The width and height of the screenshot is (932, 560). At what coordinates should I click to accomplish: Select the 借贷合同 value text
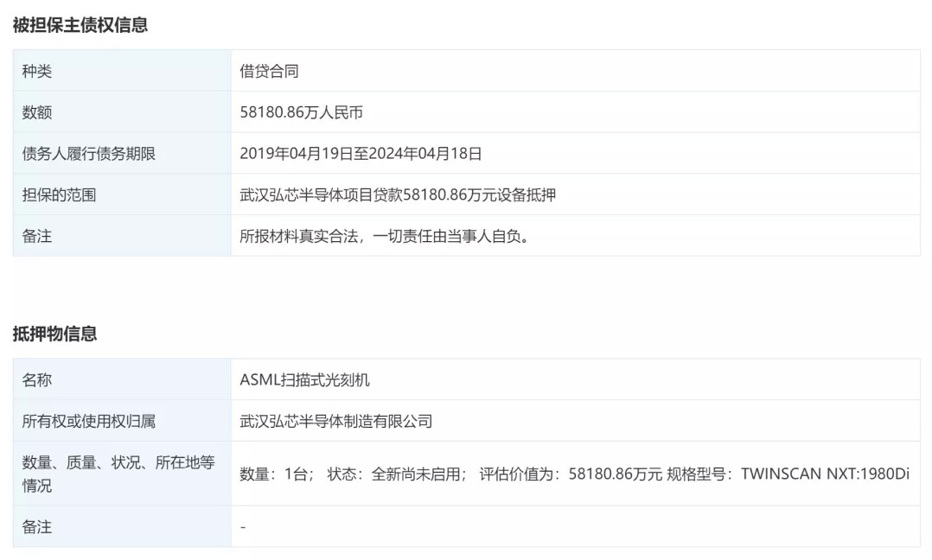[269, 71]
